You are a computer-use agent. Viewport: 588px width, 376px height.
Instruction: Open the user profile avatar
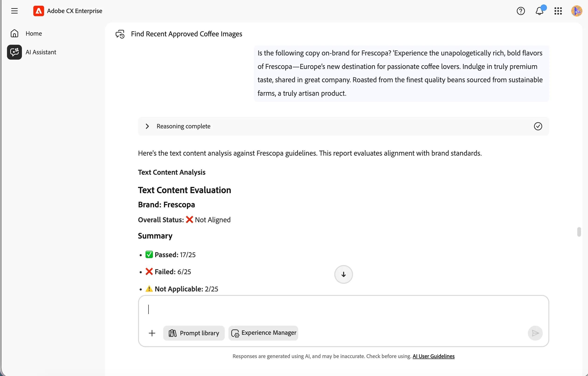click(x=577, y=11)
